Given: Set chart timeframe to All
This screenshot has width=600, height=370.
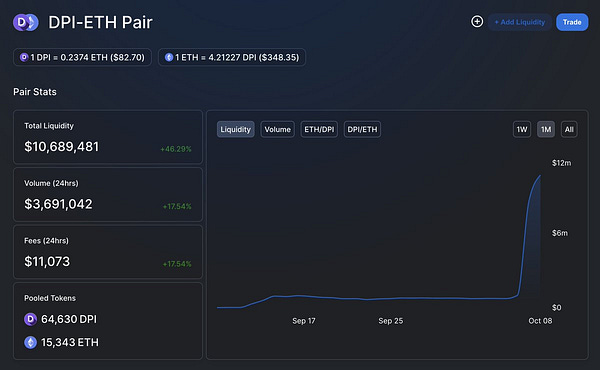Looking at the screenshot, I should pos(569,129).
